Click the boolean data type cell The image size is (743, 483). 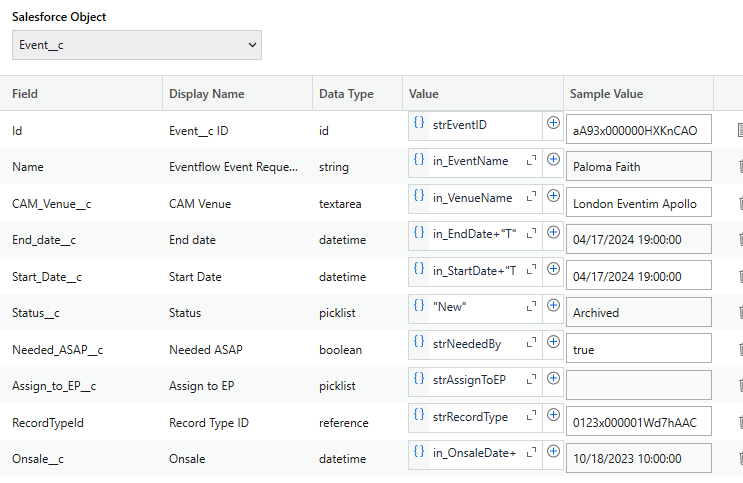point(340,350)
